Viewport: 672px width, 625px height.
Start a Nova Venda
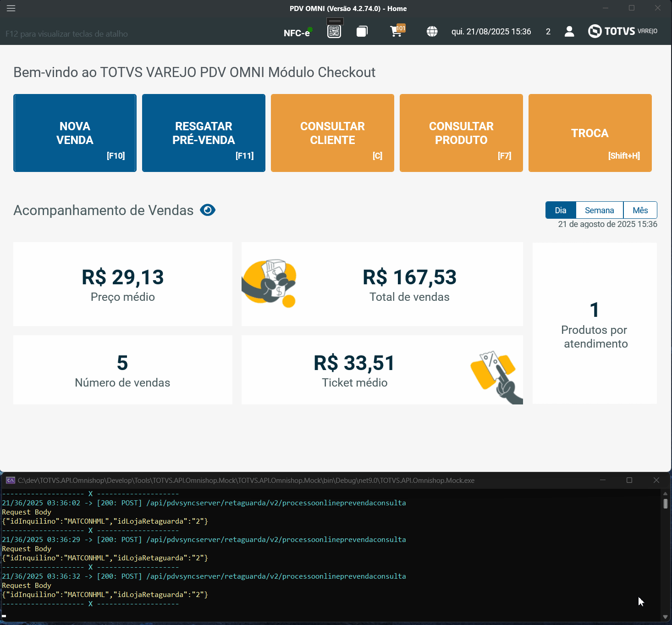coord(75,133)
